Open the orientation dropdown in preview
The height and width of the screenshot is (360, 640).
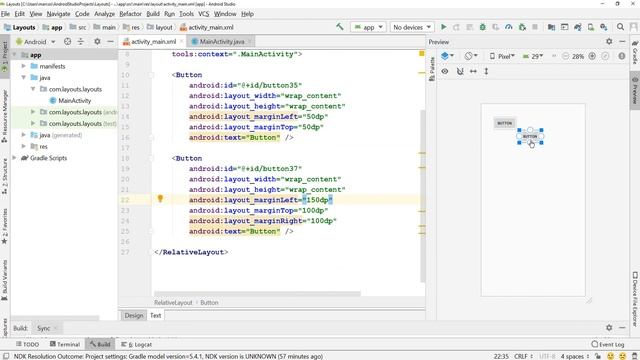[471, 56]
